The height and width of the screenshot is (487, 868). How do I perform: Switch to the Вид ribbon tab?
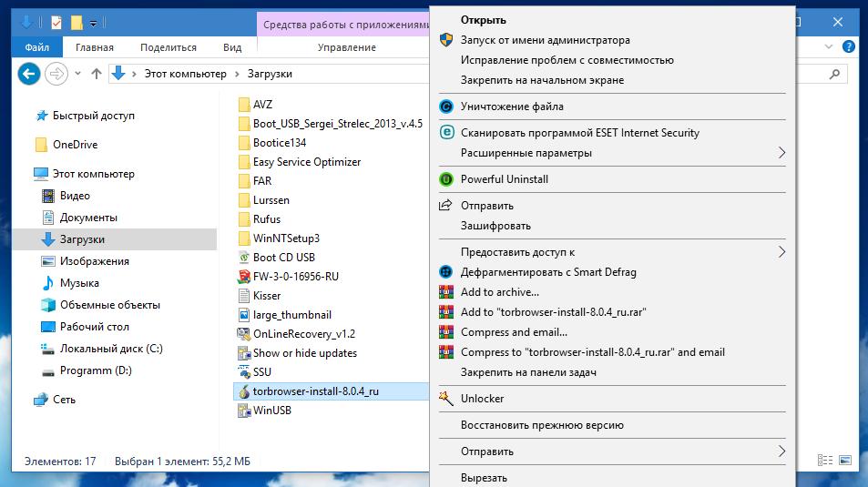click(x=232, y=47)
